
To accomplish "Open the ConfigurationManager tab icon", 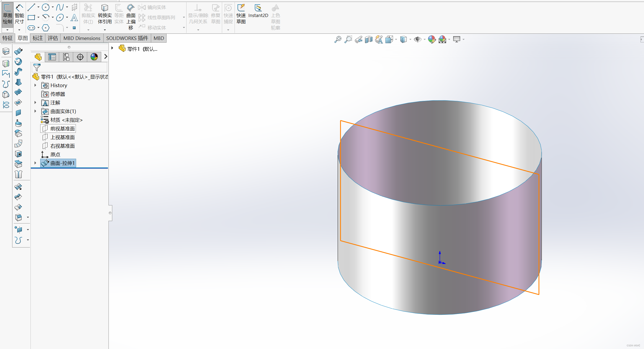I will 66,57.
